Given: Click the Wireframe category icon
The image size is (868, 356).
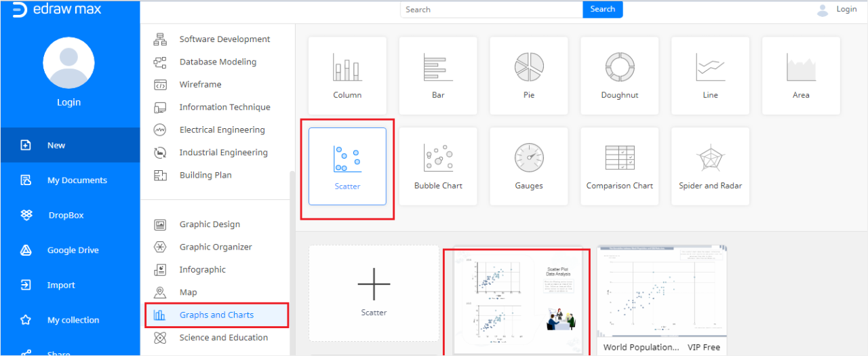Looking at the screenshot, I should point(160,85).
